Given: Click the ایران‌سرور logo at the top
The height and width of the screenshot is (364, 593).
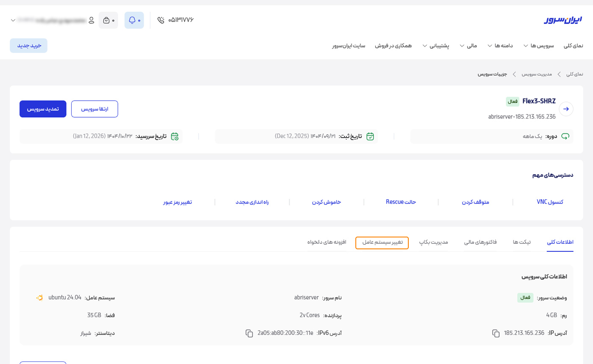Looking at the screenshot, I should [564, 20].
